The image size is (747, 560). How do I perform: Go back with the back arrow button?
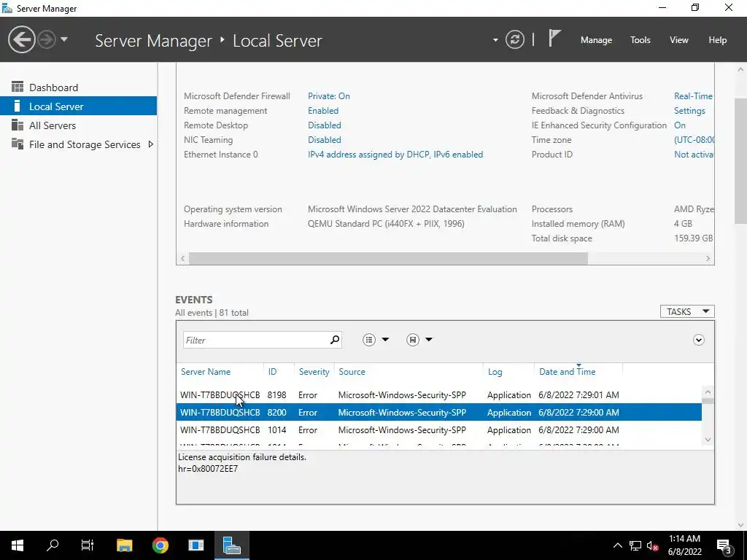coord(21,39)
